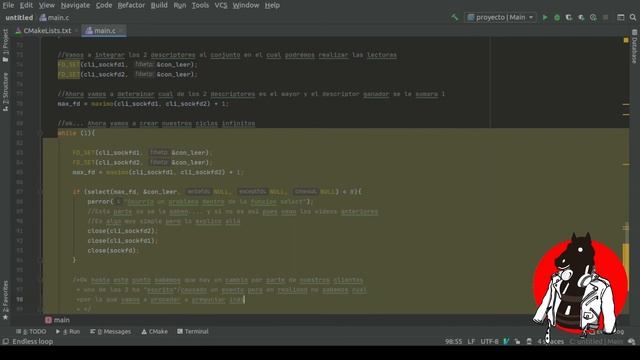Start the green Debug bug button
This screenshot has width=640, height=360.
[x=557, y=18]
